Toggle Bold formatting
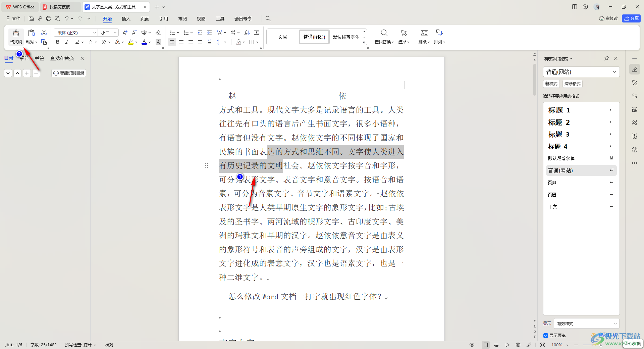644x349 pixels. 58,42
